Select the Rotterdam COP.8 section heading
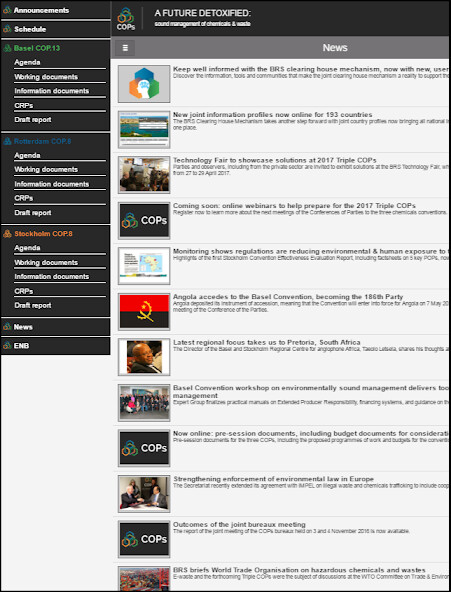Screen dimensions: 451x592 [x=42, y=141]
